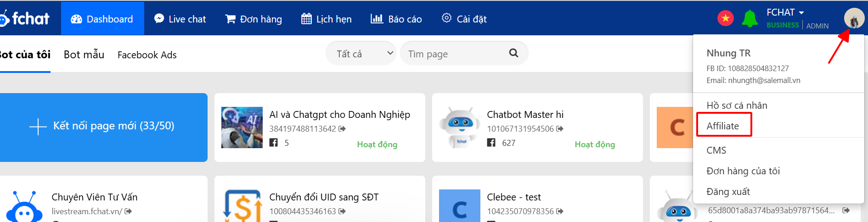Click the green notification bell icon
This screenshot has height=222, width=868.
click(750, 19)
